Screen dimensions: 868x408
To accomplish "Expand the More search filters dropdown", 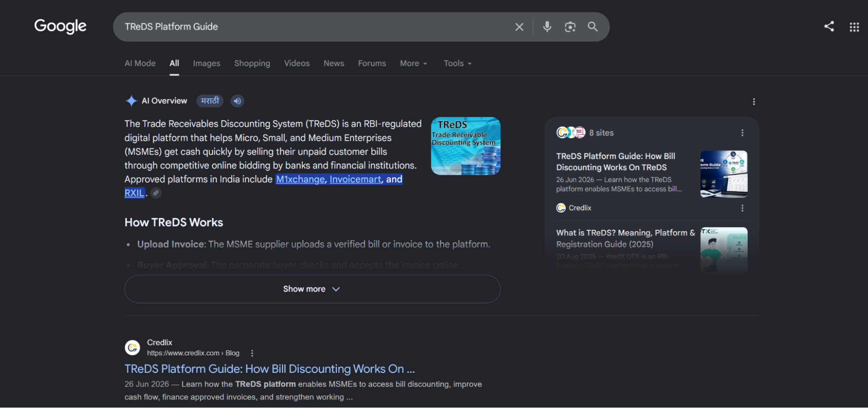I will point(413,63).
